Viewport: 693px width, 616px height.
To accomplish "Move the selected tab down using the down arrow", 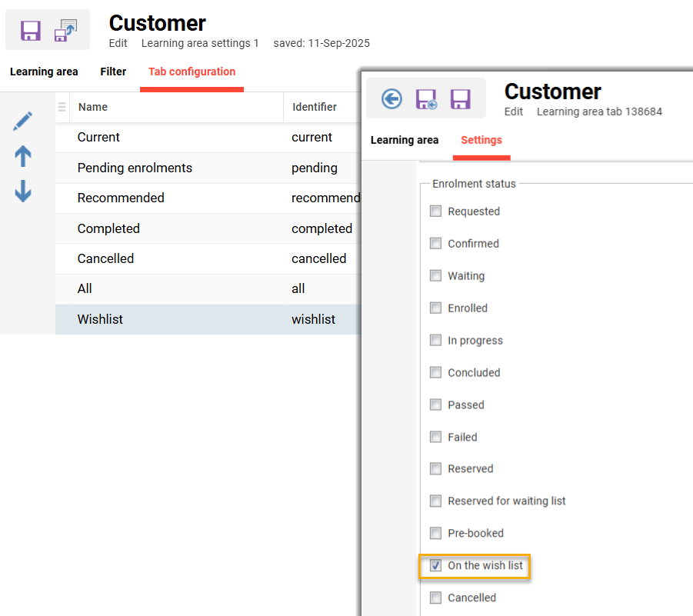I will coord(22,191).
